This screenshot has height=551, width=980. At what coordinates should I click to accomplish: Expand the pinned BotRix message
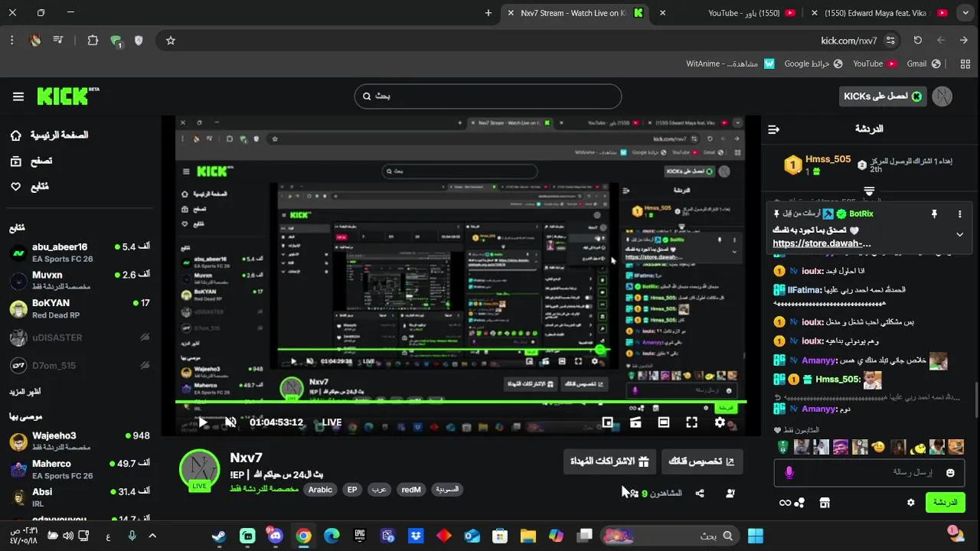[x=959, y=235]
